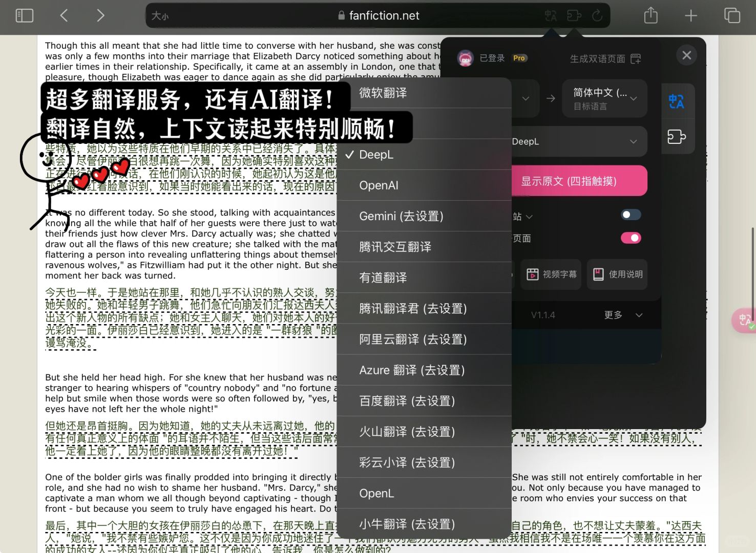Image resolution: width=756 pixels, height=553 pixels.
Task: Toggle the pink enabled page switch
Action: 631,238
